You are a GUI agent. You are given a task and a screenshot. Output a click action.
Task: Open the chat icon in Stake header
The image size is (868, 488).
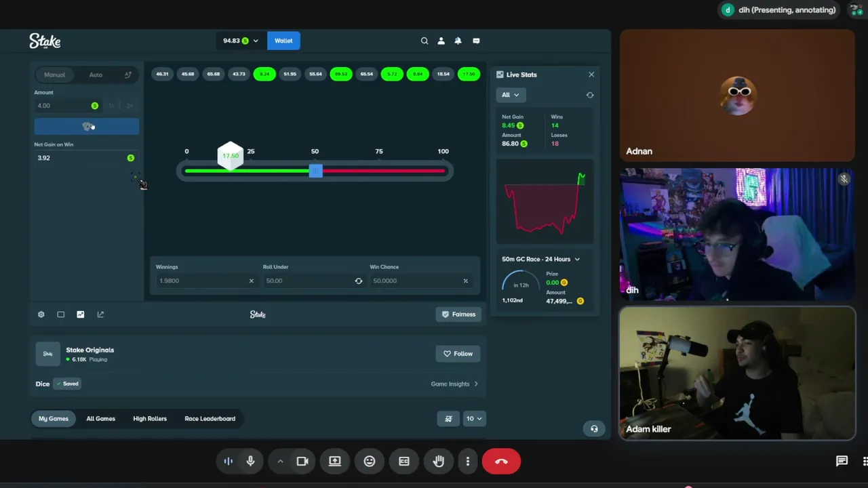coord(476,41)
